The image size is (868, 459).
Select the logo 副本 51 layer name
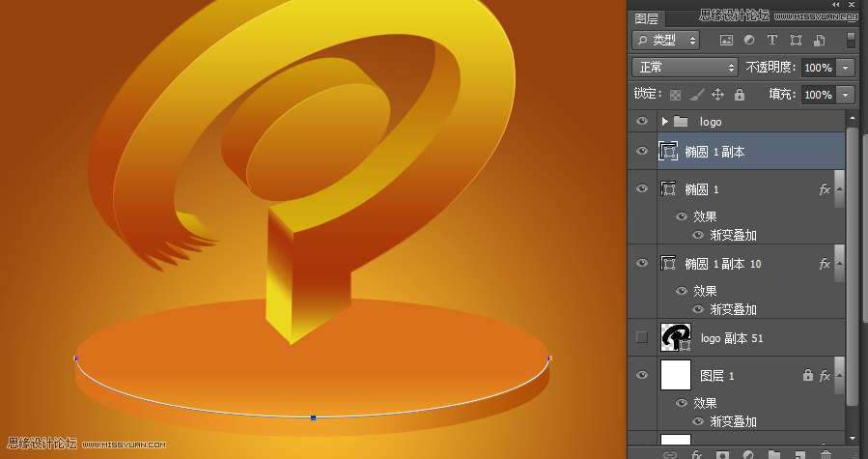click(x=732, y=338)
